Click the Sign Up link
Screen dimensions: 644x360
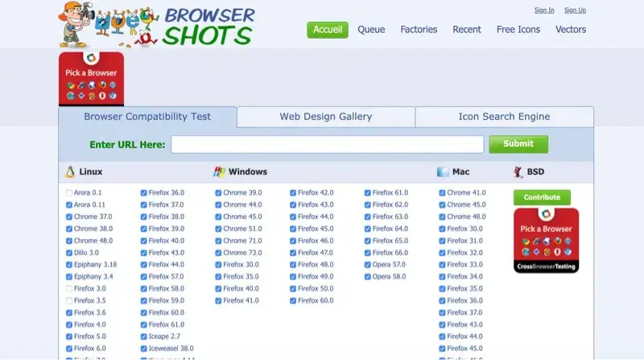[575, 10]
